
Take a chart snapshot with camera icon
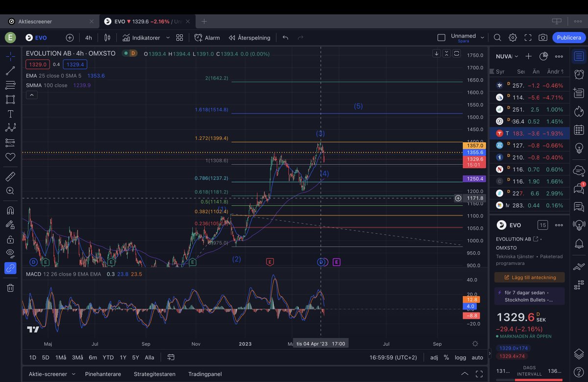click(543, 38)
